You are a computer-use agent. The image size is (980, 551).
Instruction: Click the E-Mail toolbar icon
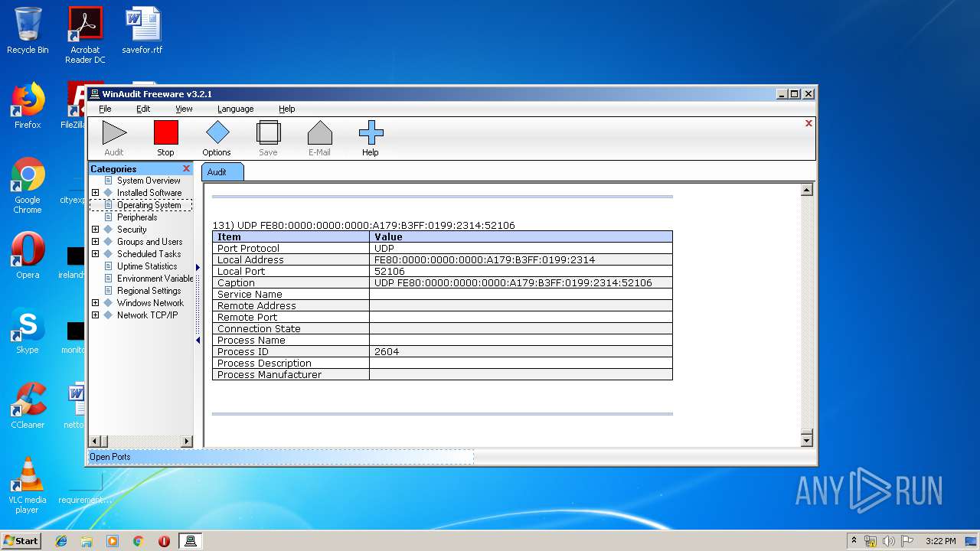coord(319,133)
